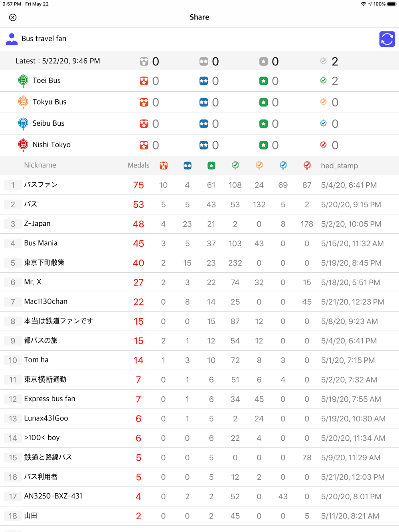This screenshot has width=399, height=532.
Task: Open Z-Japan ranking entry
Action: (x=199, y=224)
